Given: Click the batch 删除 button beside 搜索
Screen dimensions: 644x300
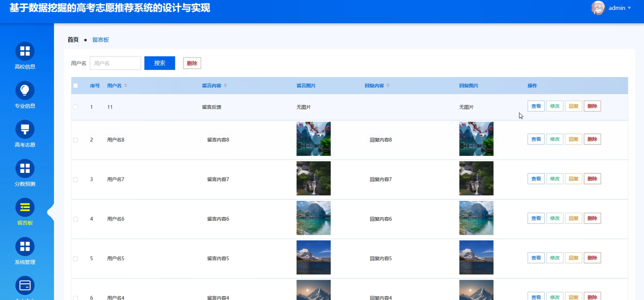Looking at the screenshot, I should (x=192, y=63).
